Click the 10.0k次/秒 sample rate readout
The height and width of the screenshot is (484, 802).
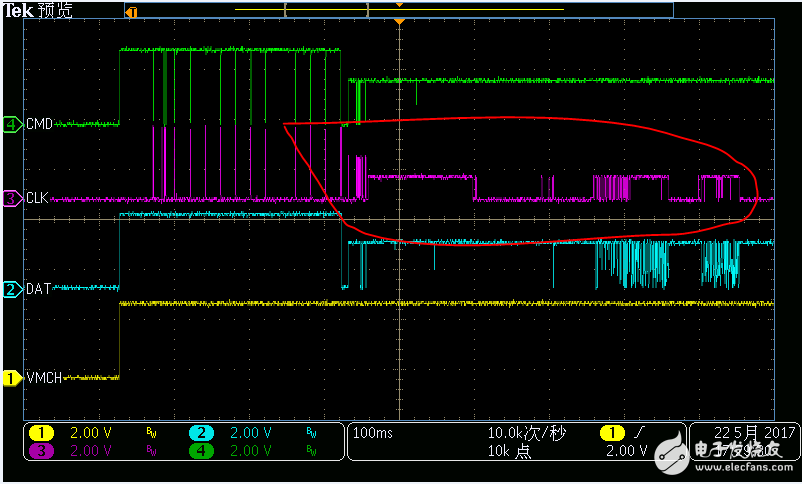pyautogui.click(x=527, y=433)
